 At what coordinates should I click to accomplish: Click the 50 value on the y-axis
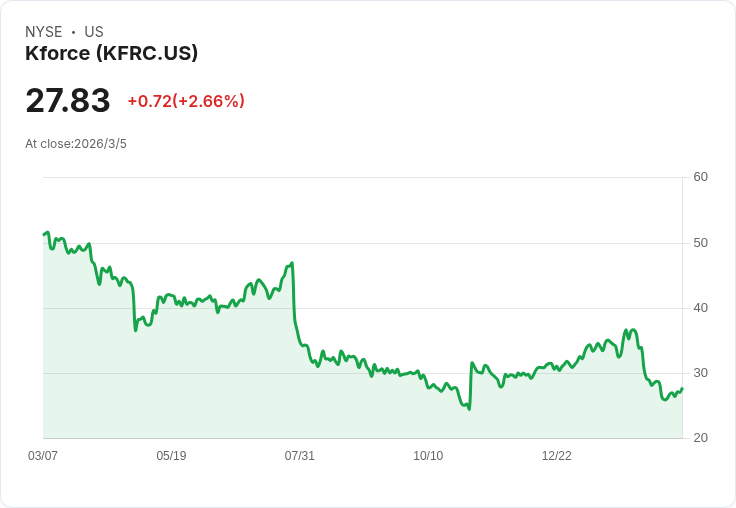tap(700, 243)
